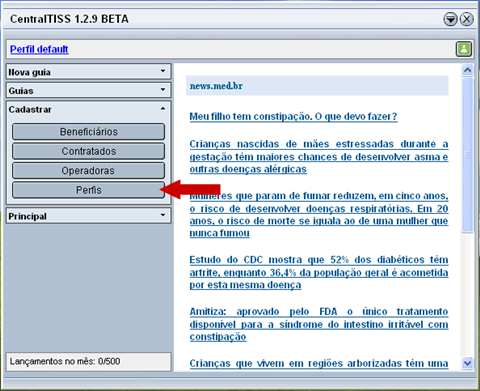Open the Operadoras registration

[89, 171]
